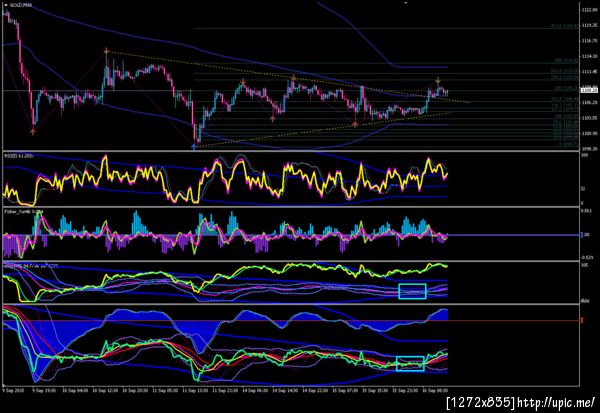Click the chart shift triangle on the top edge
Screen dimensions: 600x413
[406, 3]
